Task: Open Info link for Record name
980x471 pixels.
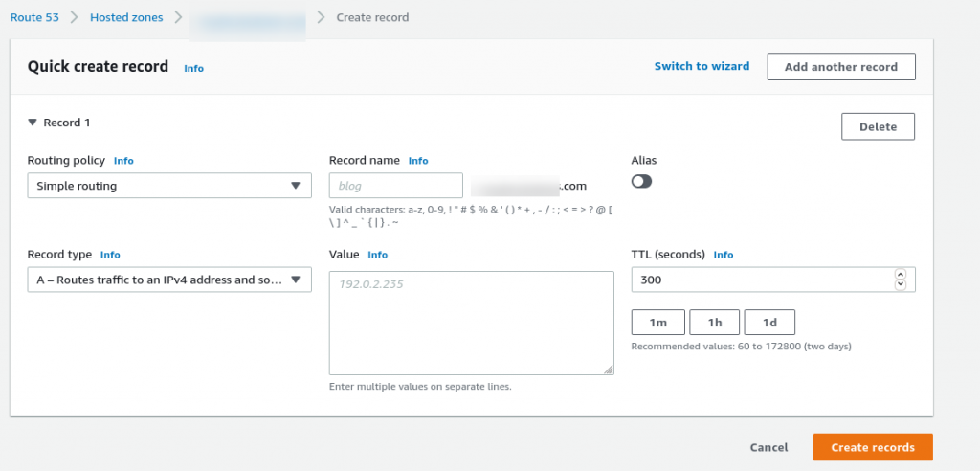Action: pyautogui.click(x=418, y=161)
